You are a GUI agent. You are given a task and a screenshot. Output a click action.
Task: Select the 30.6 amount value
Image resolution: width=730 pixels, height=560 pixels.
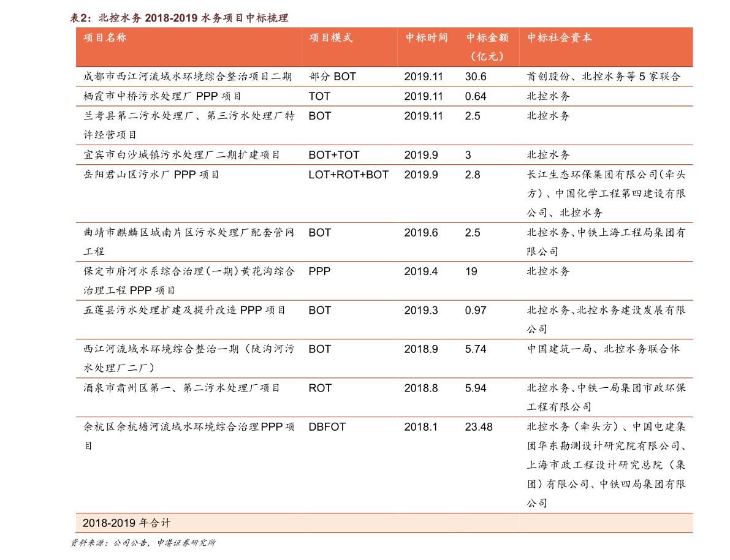[476, 77]
